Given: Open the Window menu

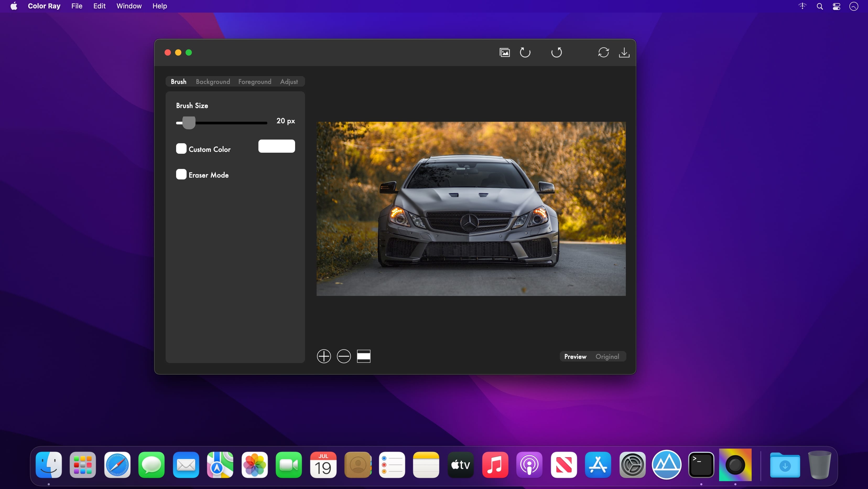Looking at the screenshot, I should 129,6.
